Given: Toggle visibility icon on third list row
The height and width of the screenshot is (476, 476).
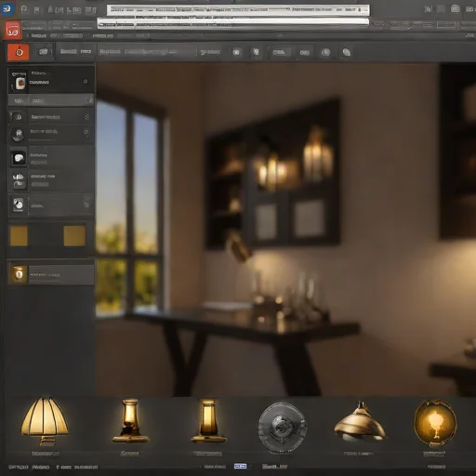Looking at the screenshot, I should point(86,117).
